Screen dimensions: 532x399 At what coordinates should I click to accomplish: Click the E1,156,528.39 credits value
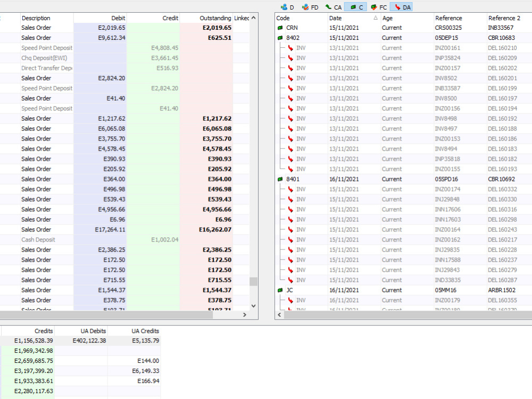[34, 340]
